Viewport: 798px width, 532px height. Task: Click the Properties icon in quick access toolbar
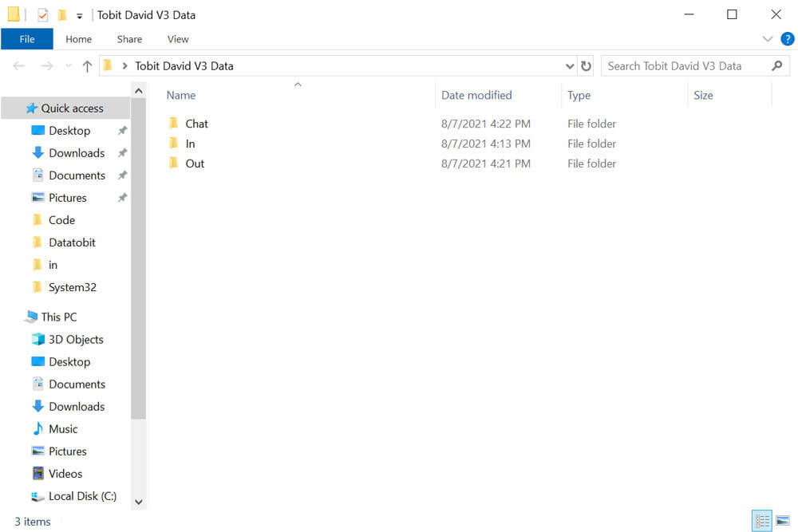(43, 15)
